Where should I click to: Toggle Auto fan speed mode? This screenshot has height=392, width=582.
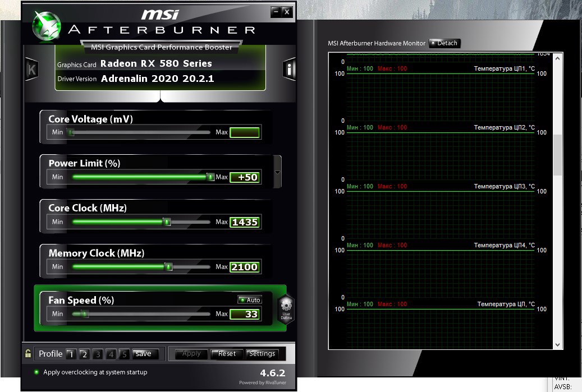point(250,299)
